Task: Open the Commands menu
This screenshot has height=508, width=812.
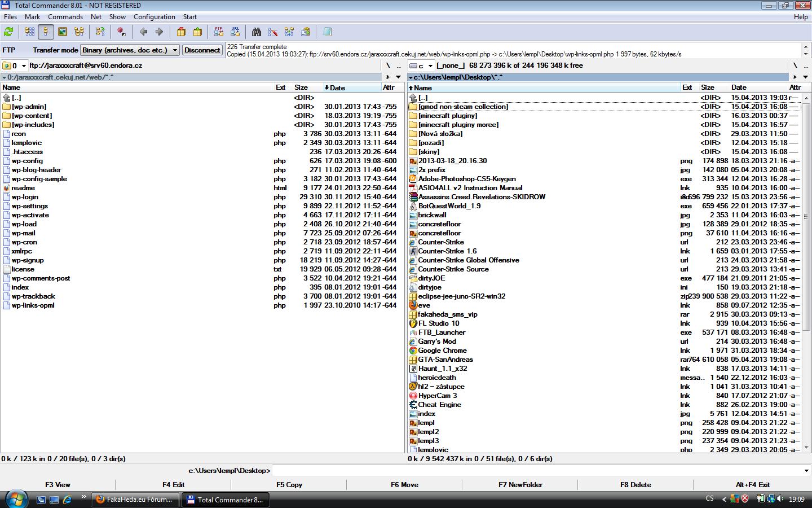Action: click(65, 17)
